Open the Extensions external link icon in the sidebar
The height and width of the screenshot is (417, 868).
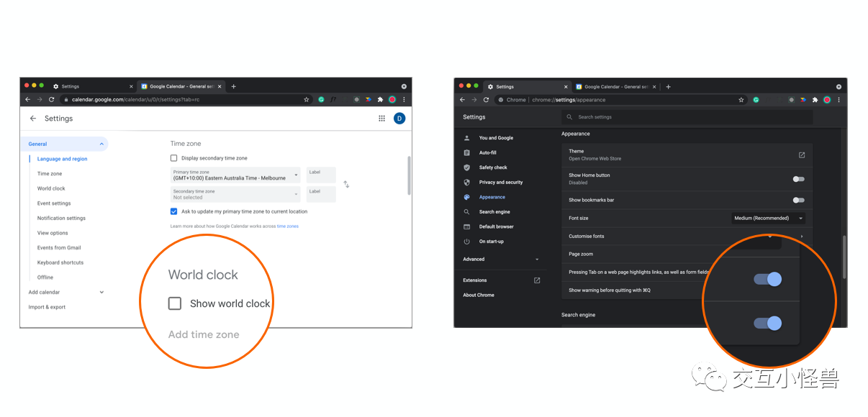pyautogui.click(x=537, y=280)
